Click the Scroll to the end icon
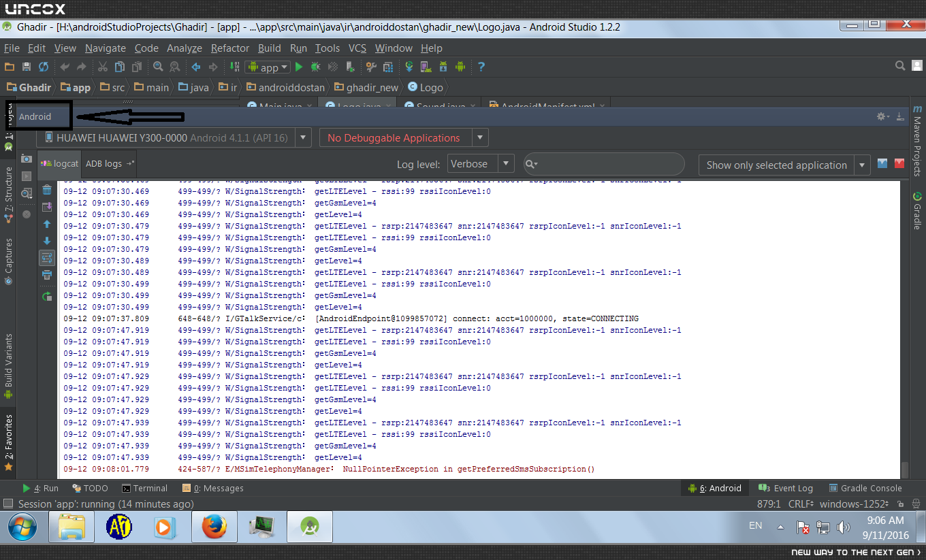Viewport: 926px width, 560px height. tap(47, 207)
